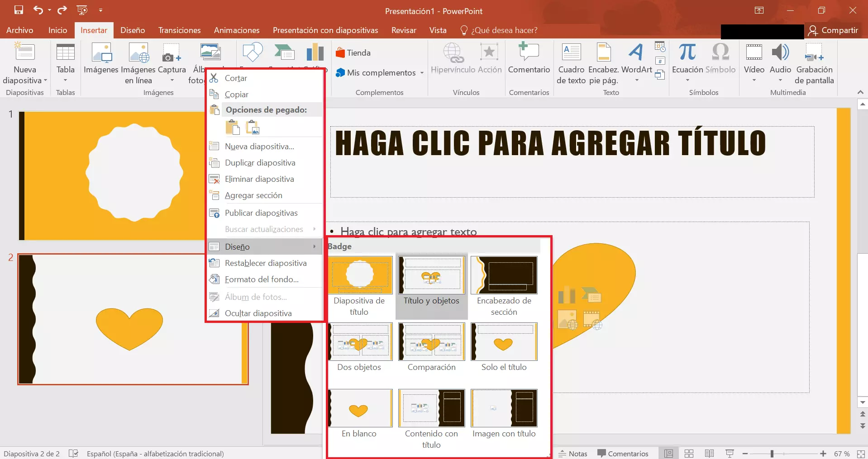The image size is (868, 459).
Task: Click the normal view icon in status bar
Action: [x=668, y=454]
